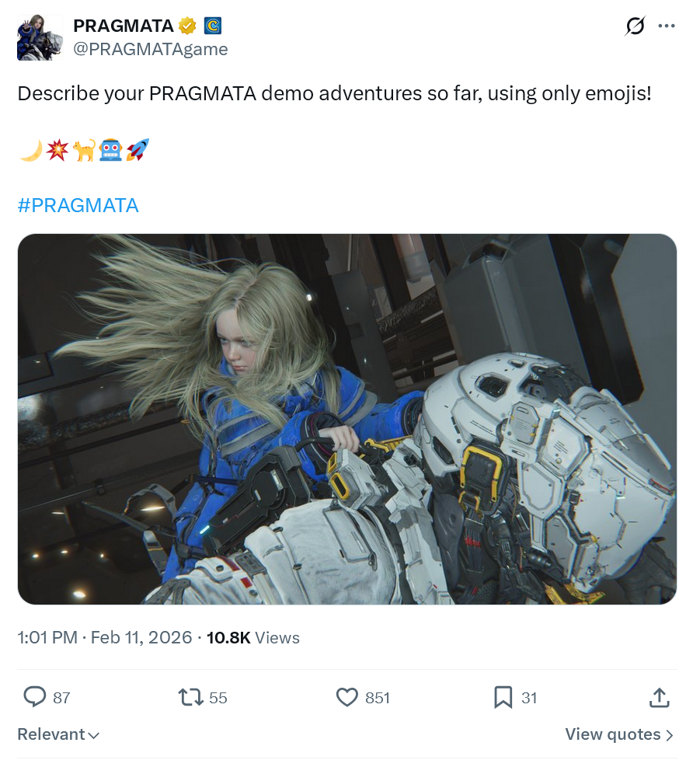Expand the Relevant sort dropdown
Image resolution: width=700 pixels, height=760 pixels.
(58, 734)
